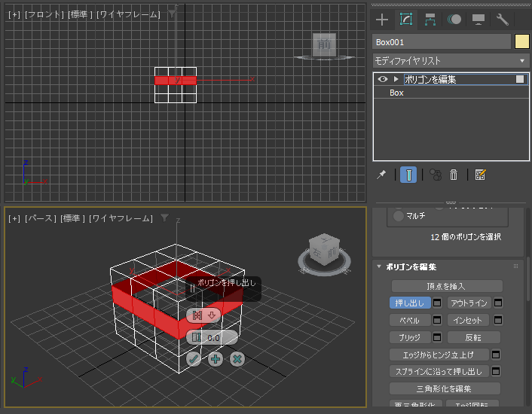Screen dimensions: 532x414
Task: Open the [パース] viewport view menu
Action: coord(41,218)
